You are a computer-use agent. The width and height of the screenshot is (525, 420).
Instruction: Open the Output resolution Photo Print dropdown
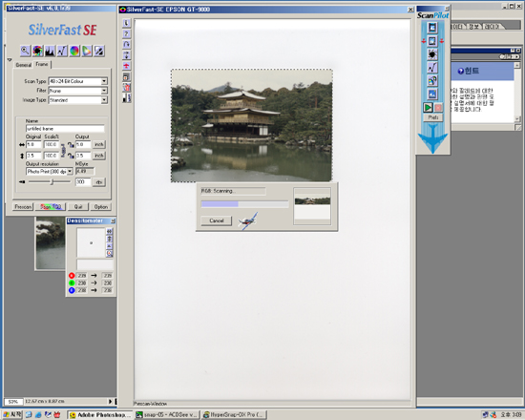(50, 172)
